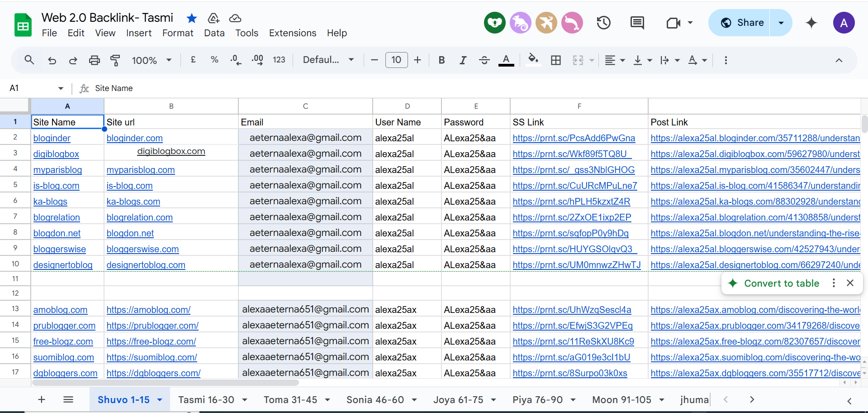Expand Share button dropdown arrow
Viewport: 868px width, 413px height.
781,23
